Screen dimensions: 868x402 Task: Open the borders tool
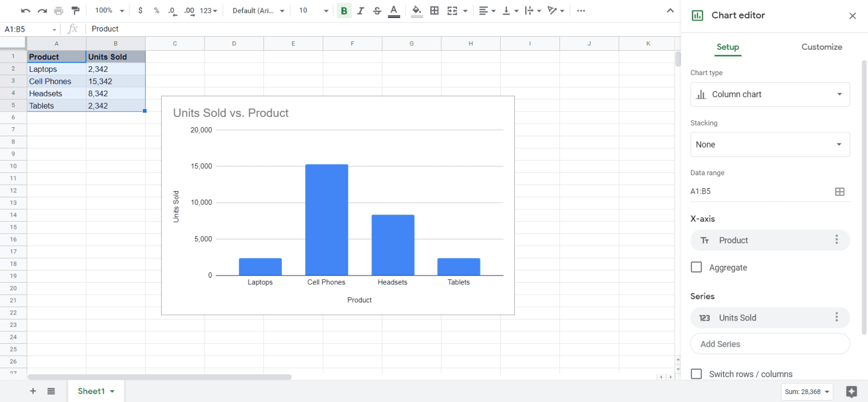pos(435,10)
